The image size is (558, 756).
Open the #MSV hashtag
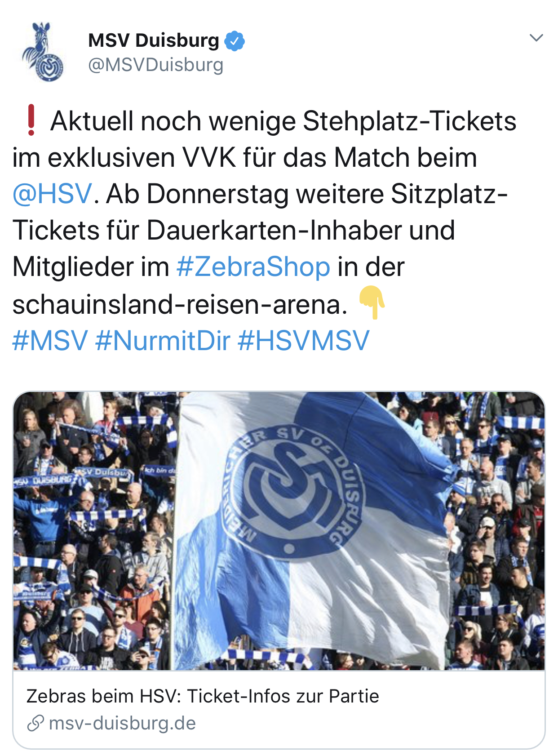50,340
